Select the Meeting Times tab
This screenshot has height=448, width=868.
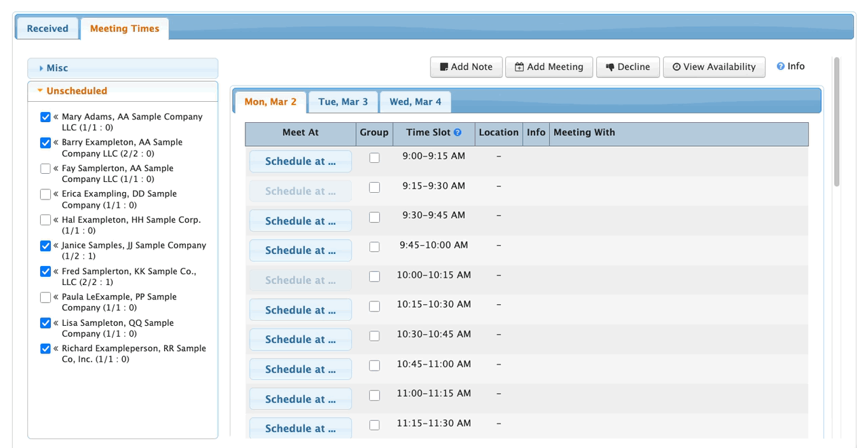pos(125,29)
